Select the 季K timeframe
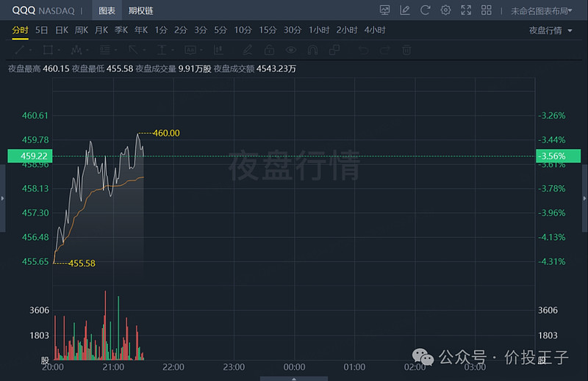Image resolution: width=588 pixels, height=381 pixels. click(121, 30)
